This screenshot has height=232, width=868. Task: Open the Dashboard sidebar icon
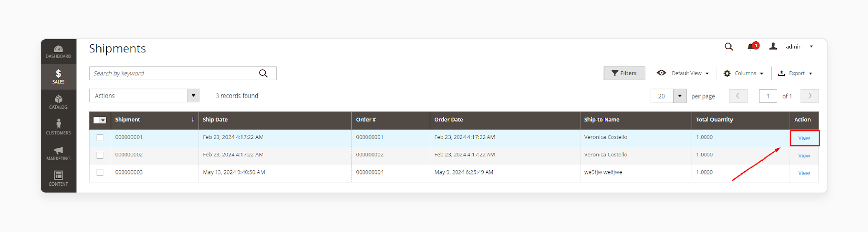click(58, 52)
